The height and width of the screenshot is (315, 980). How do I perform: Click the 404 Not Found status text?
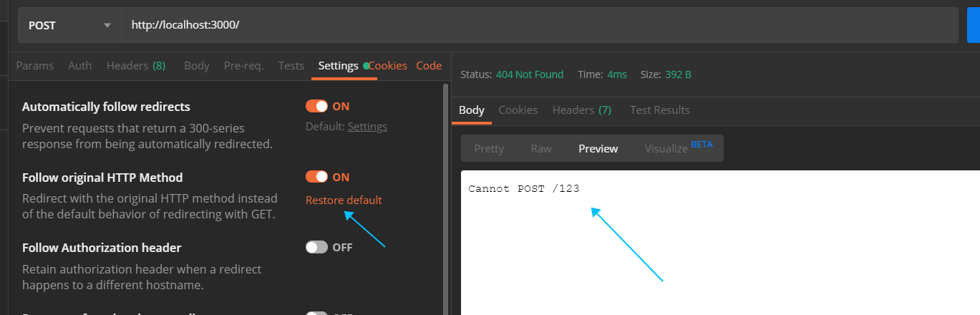(530, 74)
